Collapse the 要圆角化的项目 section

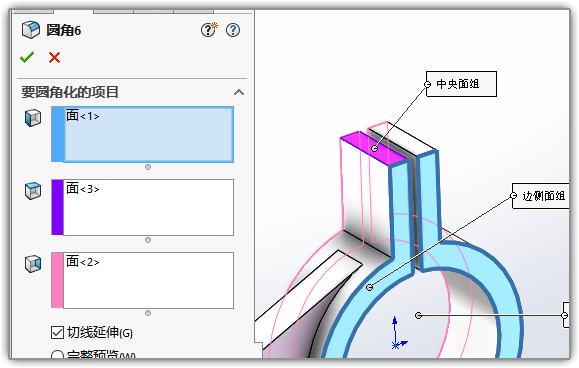point(239,92)
